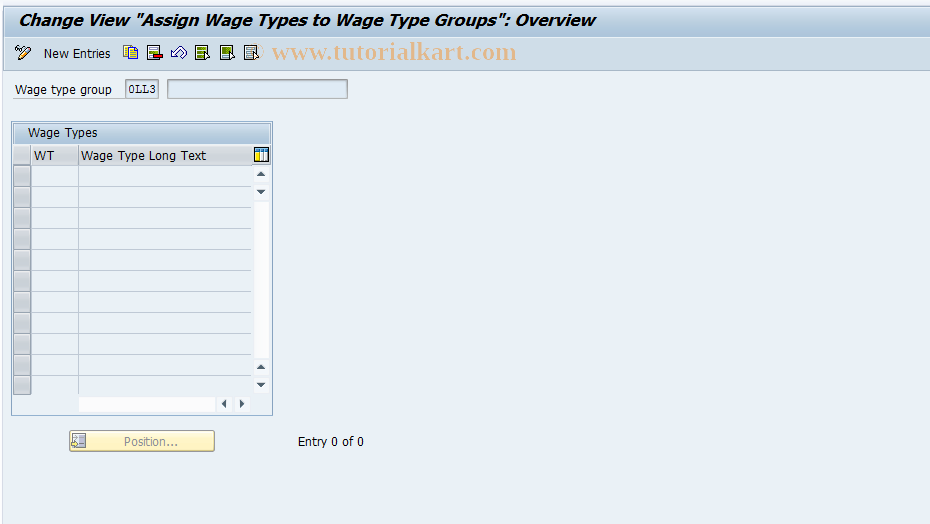Click first Wage Type Long Text cell
Screen dimensions: 930x524
[x=165, y=176]
